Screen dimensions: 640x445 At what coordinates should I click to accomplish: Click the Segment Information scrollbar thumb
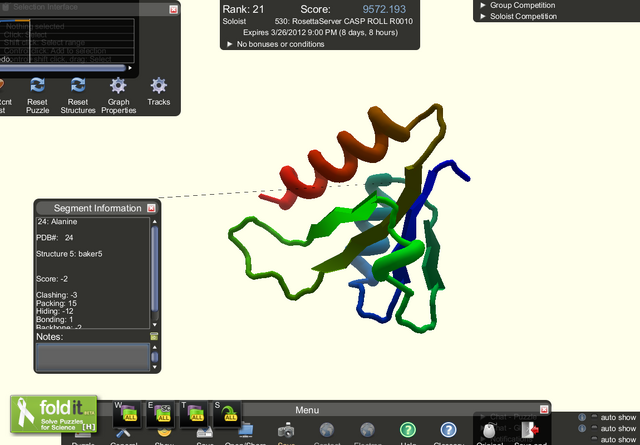pos(154,269)
